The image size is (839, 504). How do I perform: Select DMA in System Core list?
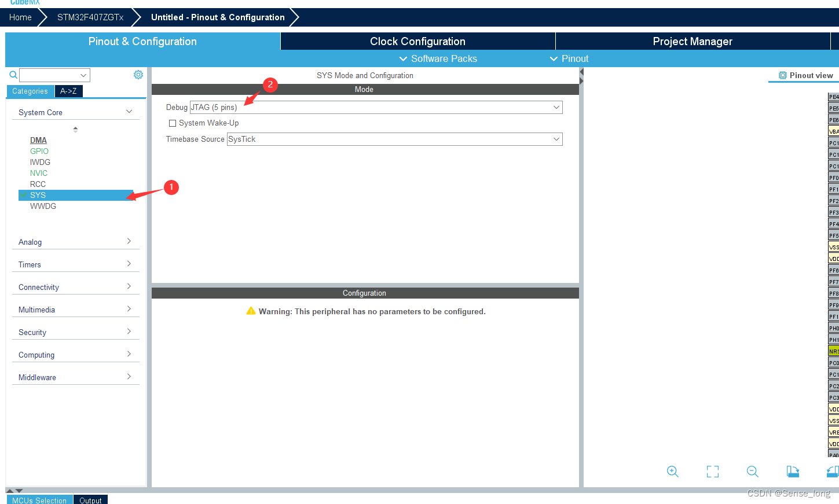[x=38, y=140]
